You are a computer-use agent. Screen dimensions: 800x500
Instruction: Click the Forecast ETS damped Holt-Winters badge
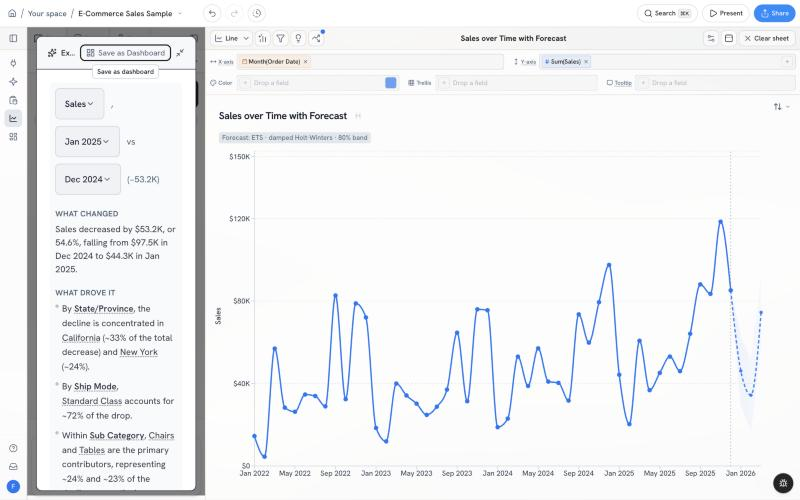(295, 138)
